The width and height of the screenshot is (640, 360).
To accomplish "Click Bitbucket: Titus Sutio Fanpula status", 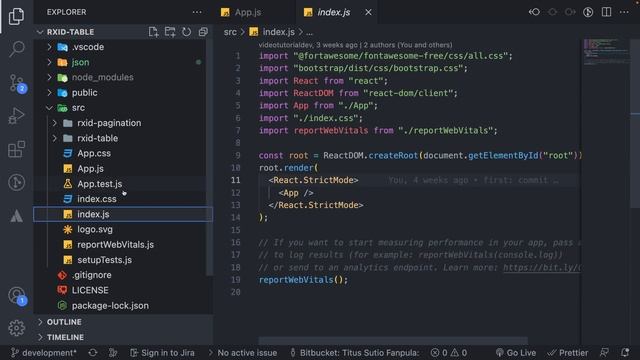I will click(354, 353).
